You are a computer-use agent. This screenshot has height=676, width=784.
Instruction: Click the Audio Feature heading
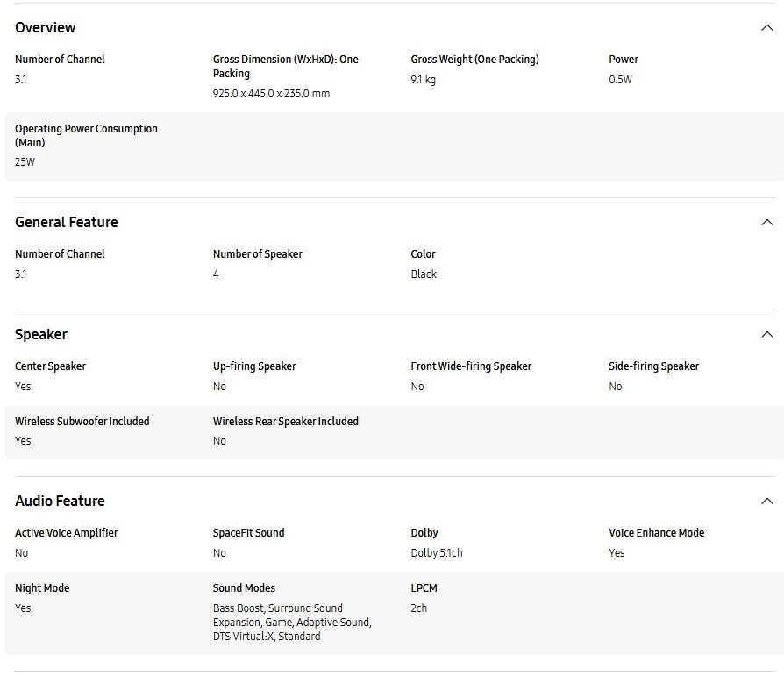pos(60,502)
